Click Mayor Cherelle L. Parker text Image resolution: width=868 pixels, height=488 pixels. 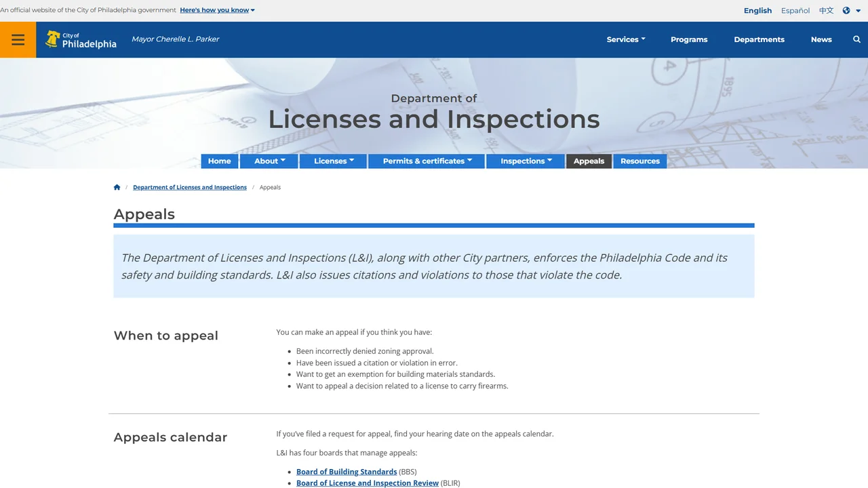(x=176, y=39)
